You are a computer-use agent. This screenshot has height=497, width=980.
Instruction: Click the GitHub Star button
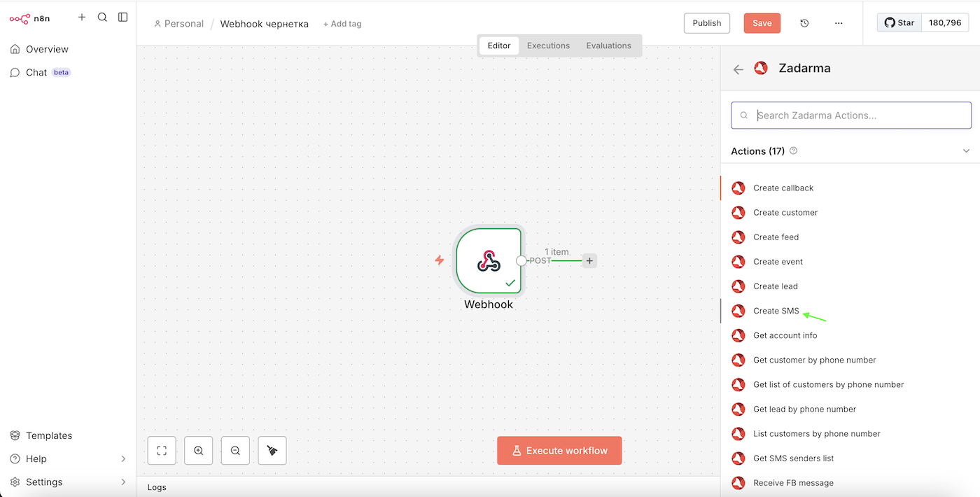click(x=899, y=22)
